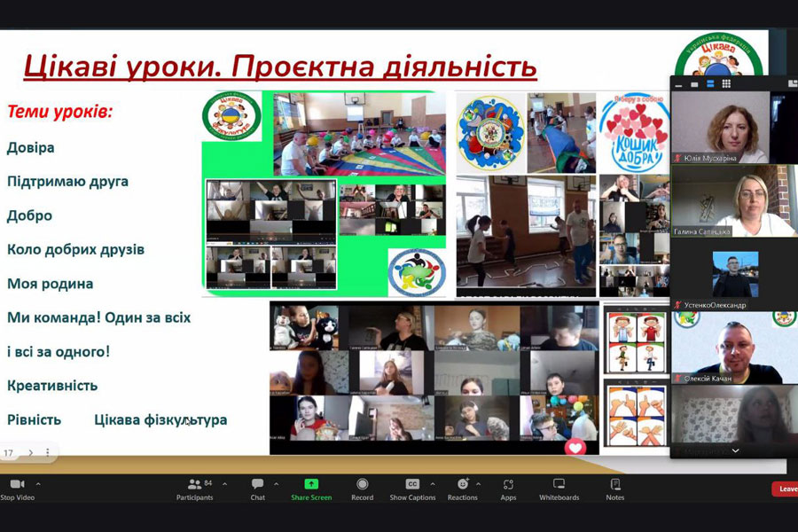Open video options caret beside Stop Video
798x532 pixels.
point(38,484)
